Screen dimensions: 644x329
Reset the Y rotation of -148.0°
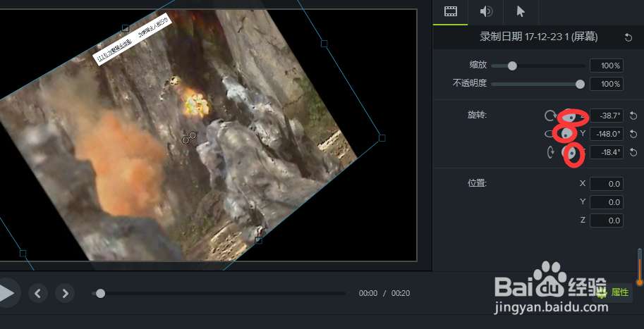(x=633, y=134)
